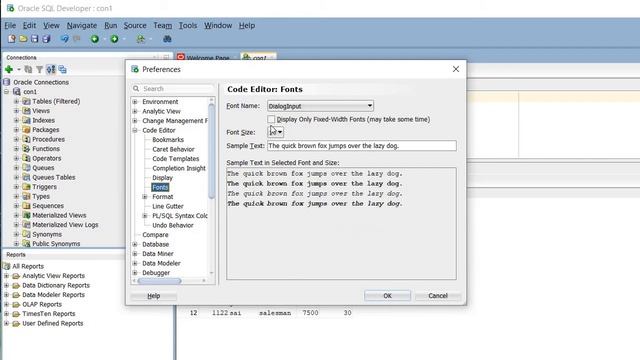The image size is (640, 360).
Task: Click the Materialized Views node icon
Action: pyautogui.click(x=26, y=215)
